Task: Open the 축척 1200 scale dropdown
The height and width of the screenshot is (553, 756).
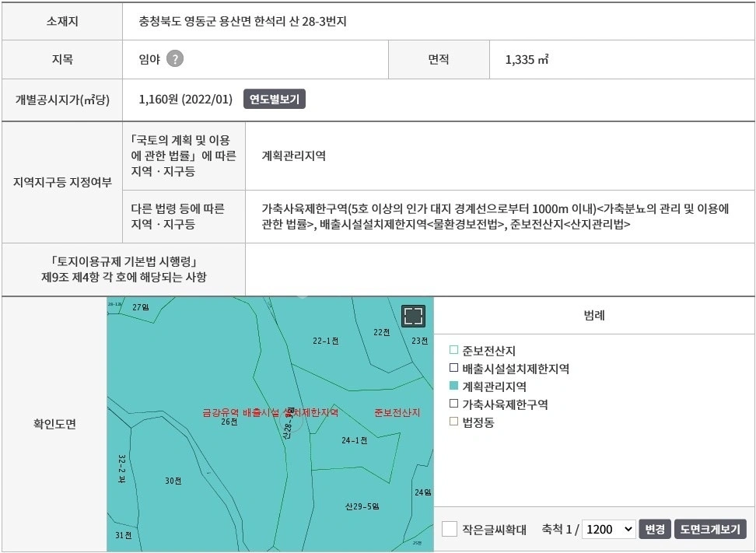Action: 609,529
